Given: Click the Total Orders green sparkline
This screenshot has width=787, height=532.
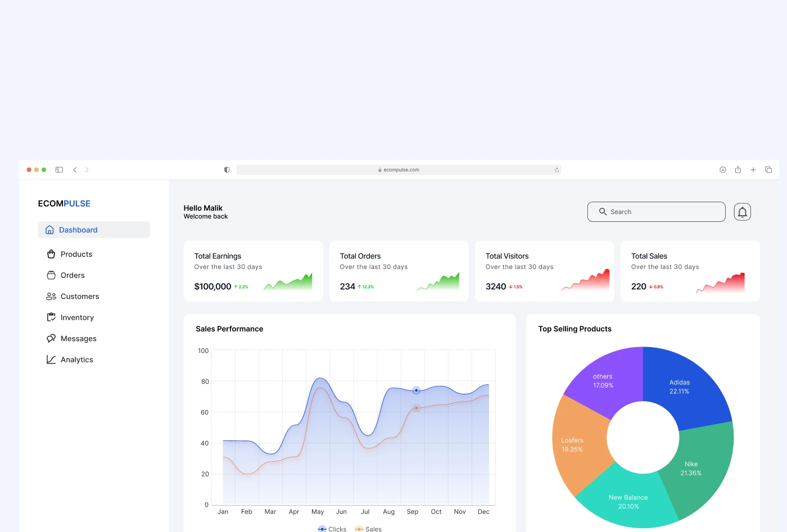Looking at the screenshot, I should pos(438,281).
